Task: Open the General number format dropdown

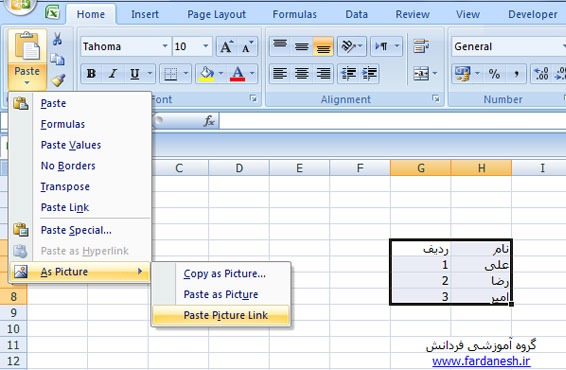Action: click(563, 46)
